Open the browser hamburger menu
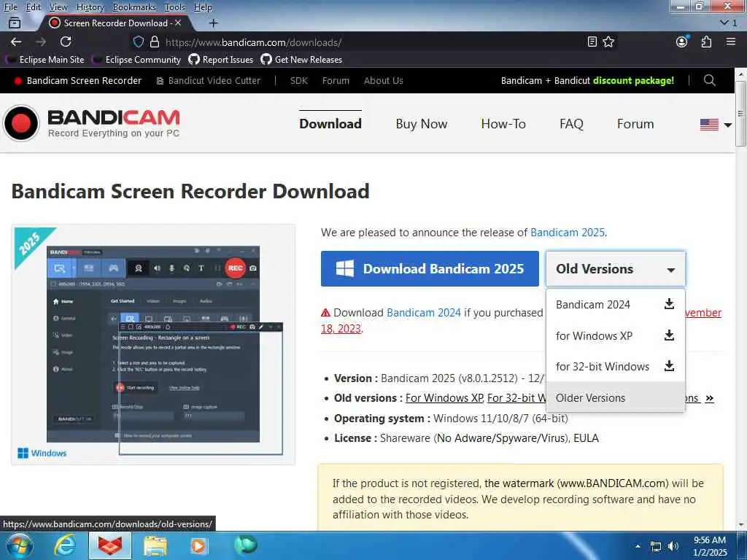The width and height of the screenshot is (747, 560). [x=731, y=42]
